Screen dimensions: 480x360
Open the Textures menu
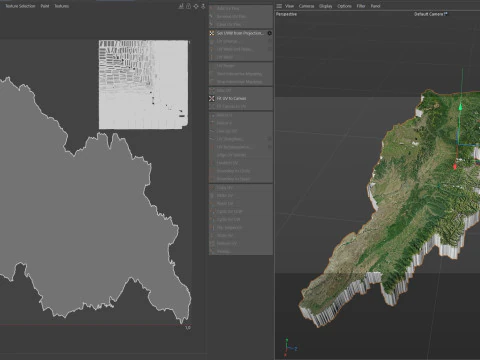tap(62, 6)
